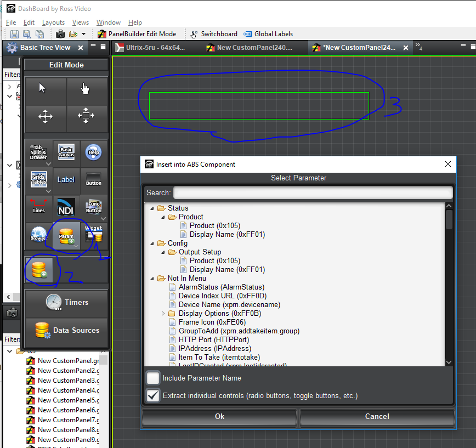
Task: Open the File menu
Action: click(x=11, y=22)
